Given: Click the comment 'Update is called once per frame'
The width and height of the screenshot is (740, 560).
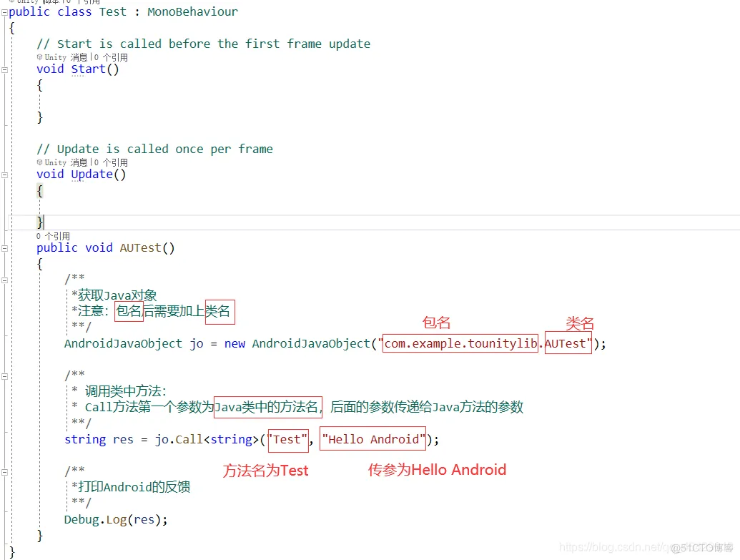Looking at the screenshot, I should click(155, 149).
